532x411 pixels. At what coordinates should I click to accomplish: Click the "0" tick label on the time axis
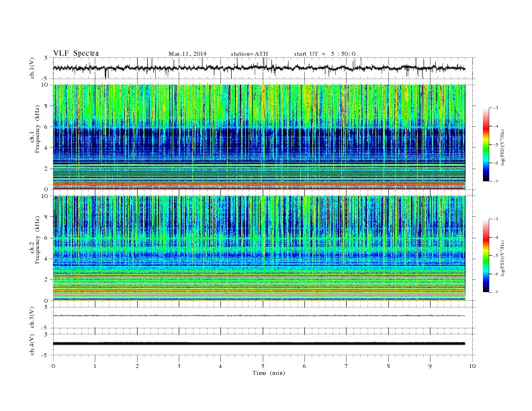53,366
